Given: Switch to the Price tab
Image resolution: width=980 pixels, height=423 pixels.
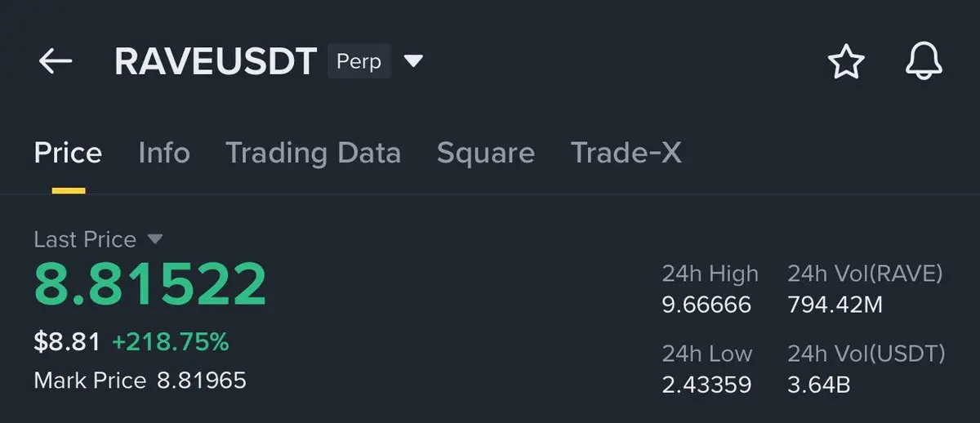Looking at the screenshot, I should (x=68, y=153).
